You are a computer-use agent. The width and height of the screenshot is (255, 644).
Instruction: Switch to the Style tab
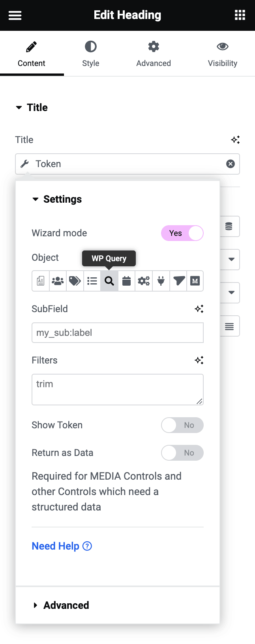[90, 54]
